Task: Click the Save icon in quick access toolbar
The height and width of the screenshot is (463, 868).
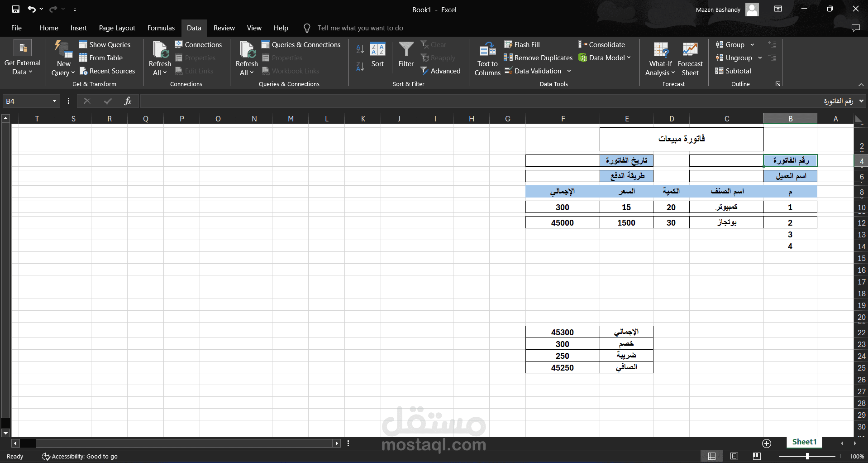Action: pos(16,9)
